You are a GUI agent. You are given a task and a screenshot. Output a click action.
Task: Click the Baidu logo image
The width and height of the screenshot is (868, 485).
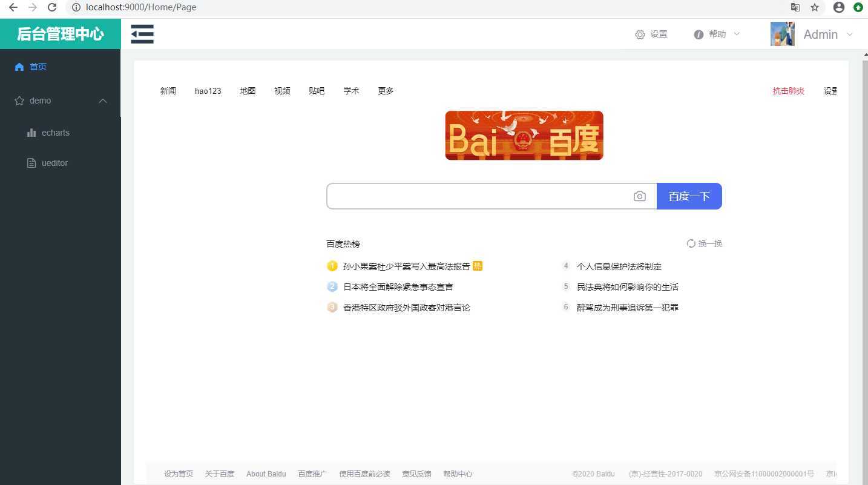[x=524, y=136]
